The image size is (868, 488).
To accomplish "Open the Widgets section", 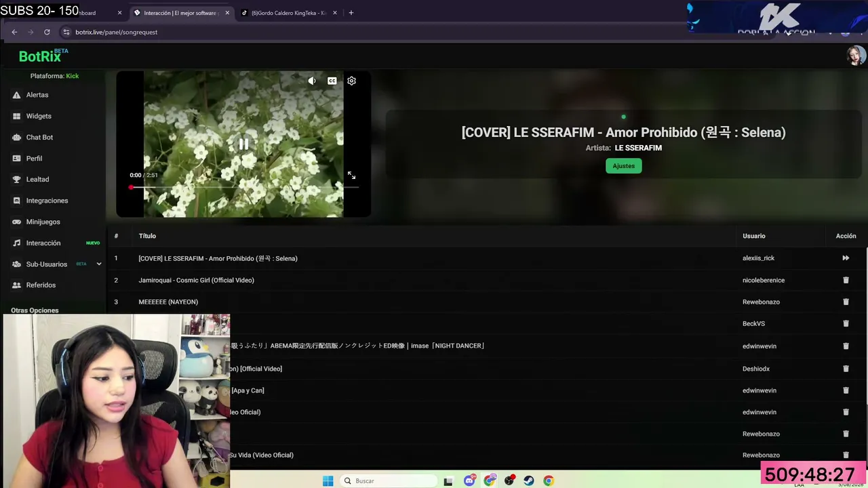I will click(x=39, y=116).
